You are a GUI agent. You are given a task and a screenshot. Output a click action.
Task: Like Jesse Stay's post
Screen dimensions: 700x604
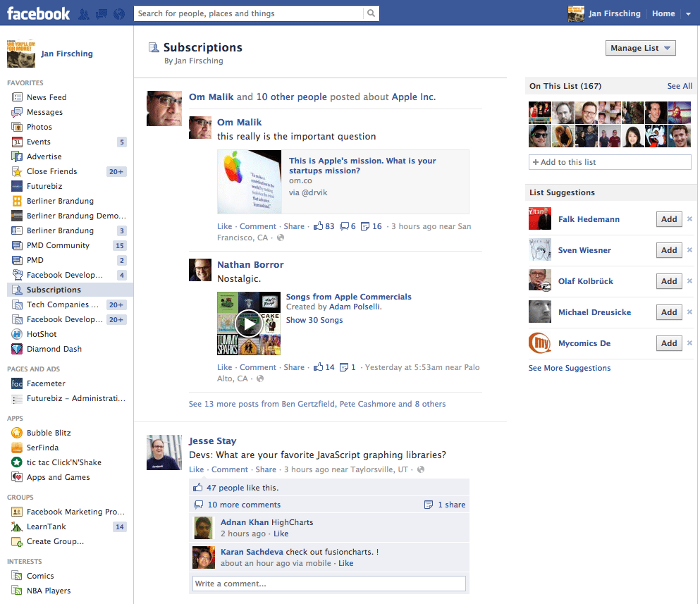click(197, 469)
